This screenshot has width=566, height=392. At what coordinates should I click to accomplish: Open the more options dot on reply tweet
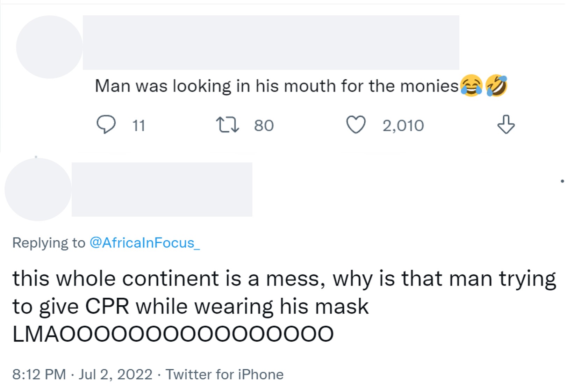562,181
